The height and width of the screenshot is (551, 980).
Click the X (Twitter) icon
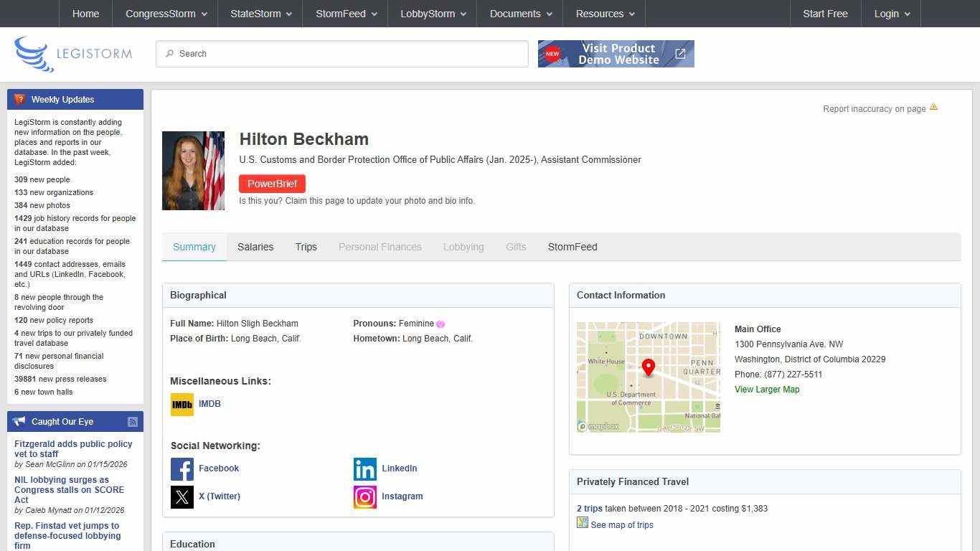(x=182, y=497)
